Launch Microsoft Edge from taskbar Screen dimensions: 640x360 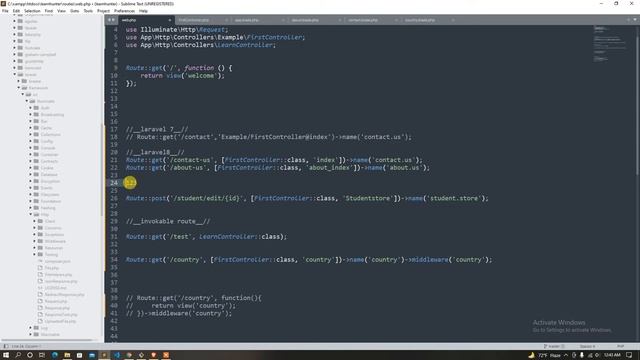[x=55, y=355]
